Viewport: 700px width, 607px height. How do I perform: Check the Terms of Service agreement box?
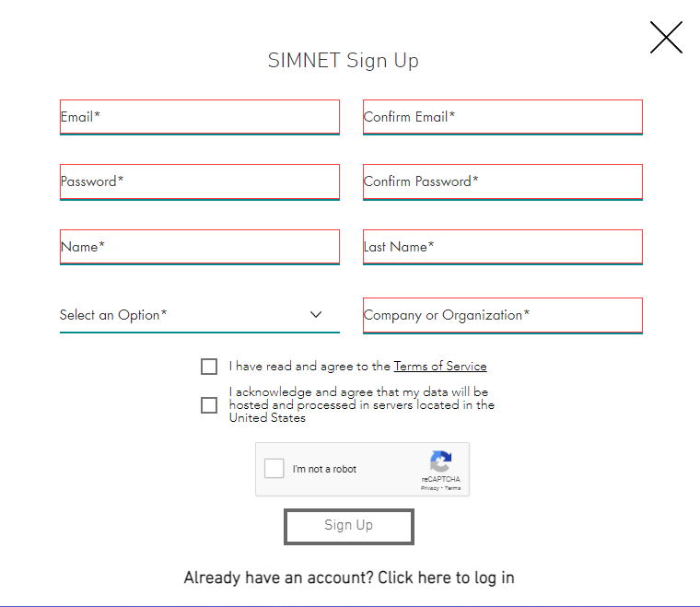pyautogui.click(x=209, y=367)
